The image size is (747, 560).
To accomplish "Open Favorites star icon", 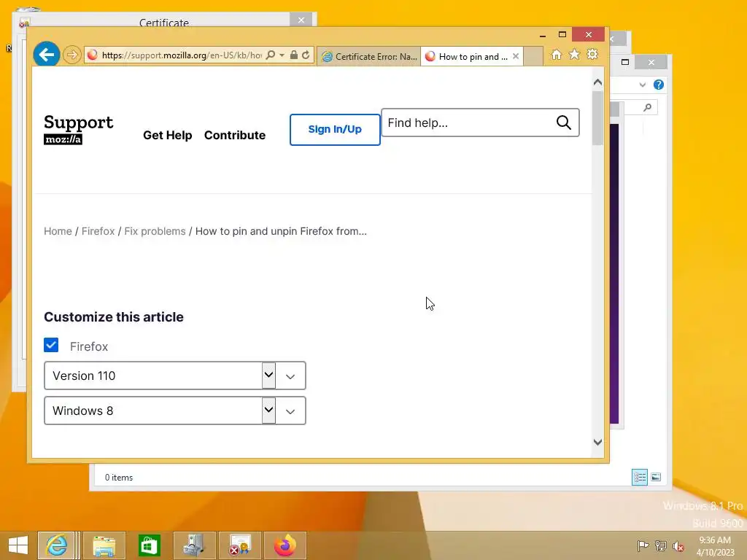I will pos(574,55).
